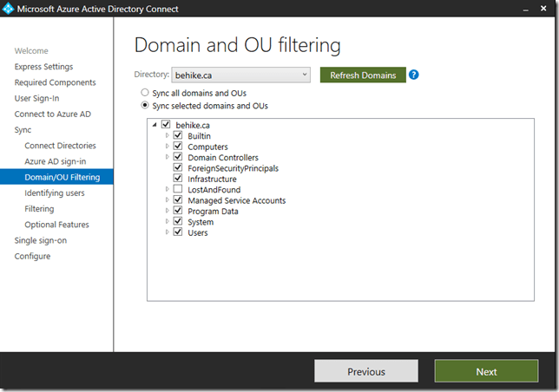Go to Connect Directories step in sidebar

click(60, 146)
